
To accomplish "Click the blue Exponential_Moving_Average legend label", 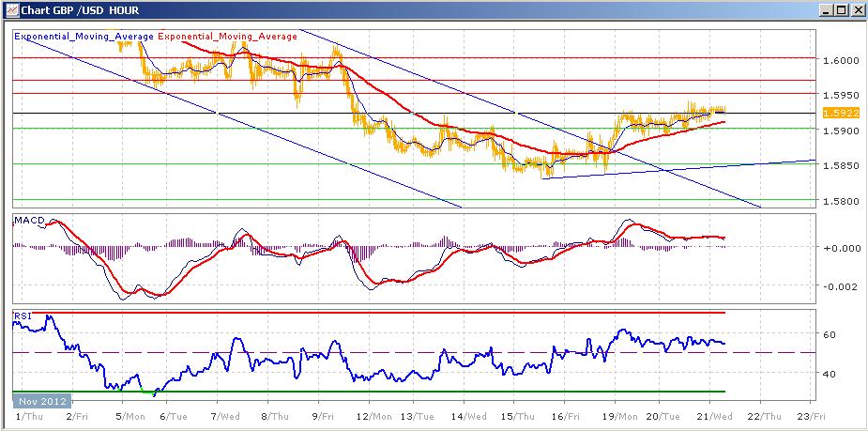I will 84,37.
